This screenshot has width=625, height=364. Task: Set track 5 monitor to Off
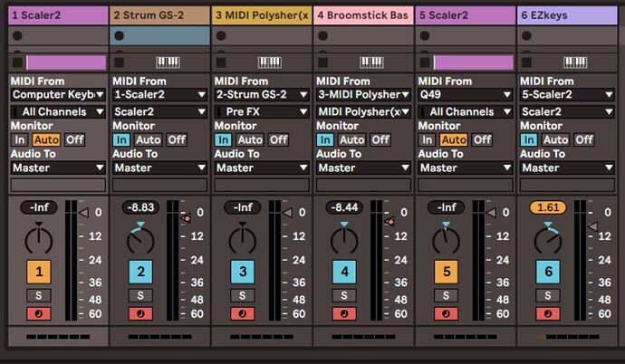point(482,140)
